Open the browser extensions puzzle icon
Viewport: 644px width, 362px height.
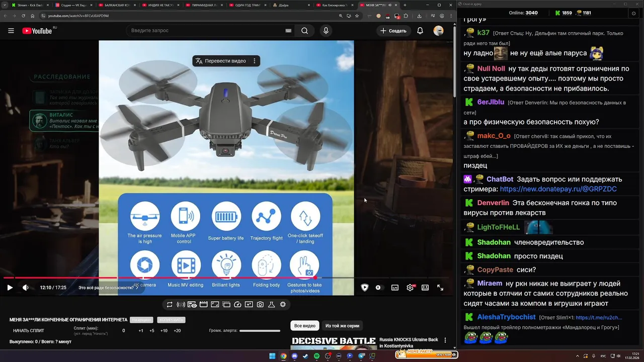click(x=407, y=16)
